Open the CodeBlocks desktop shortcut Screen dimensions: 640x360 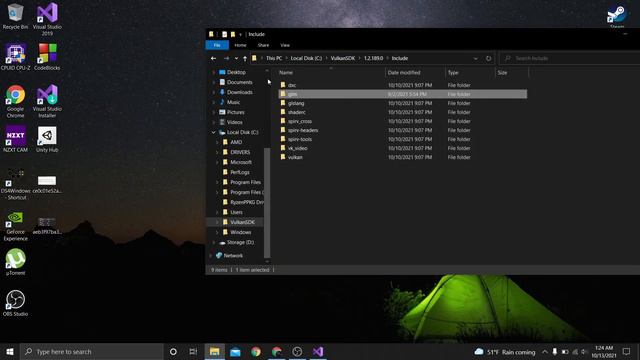point(47,57)
